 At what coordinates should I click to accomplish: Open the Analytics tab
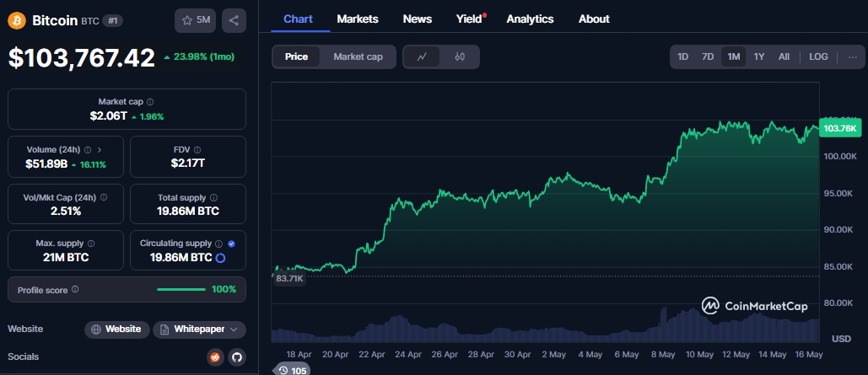(531, 19)
